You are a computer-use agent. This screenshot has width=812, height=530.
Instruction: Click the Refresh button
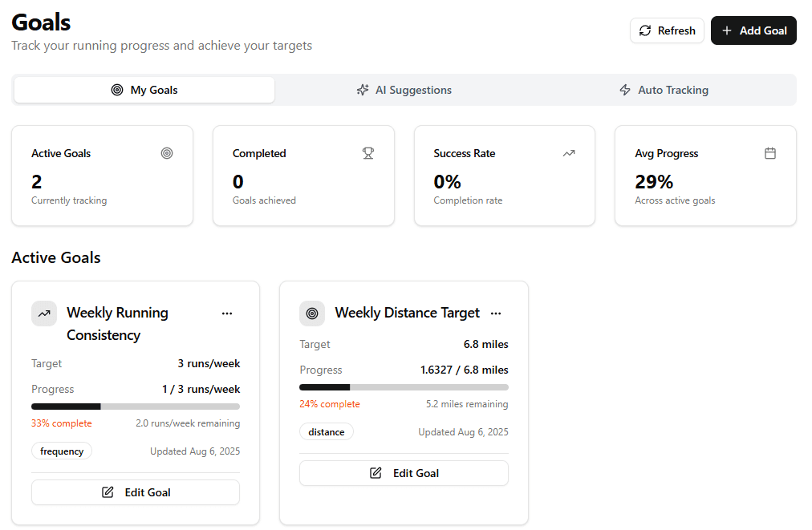[667, 30]
